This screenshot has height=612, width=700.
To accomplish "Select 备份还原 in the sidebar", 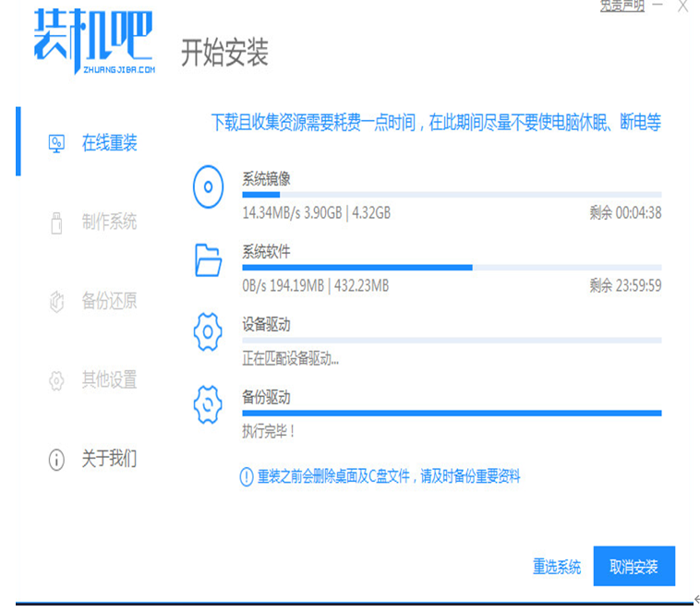I will pos(109,301).
